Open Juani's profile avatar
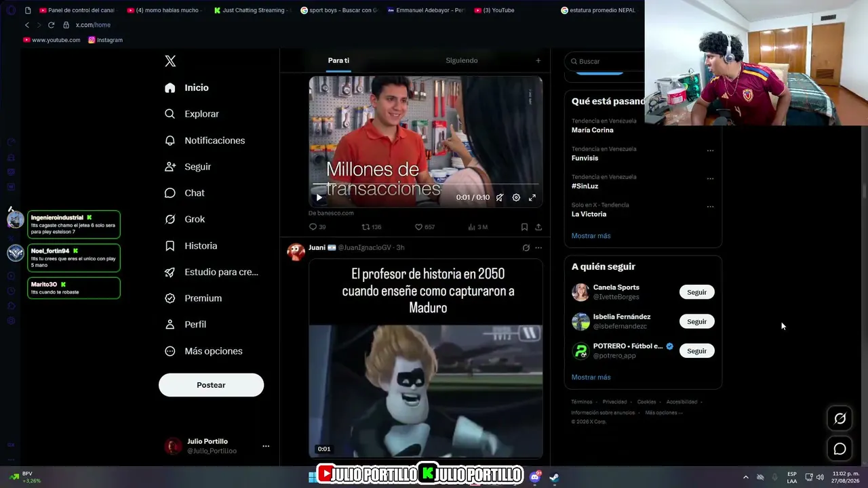The image size is (868, 488). [296, 252]
